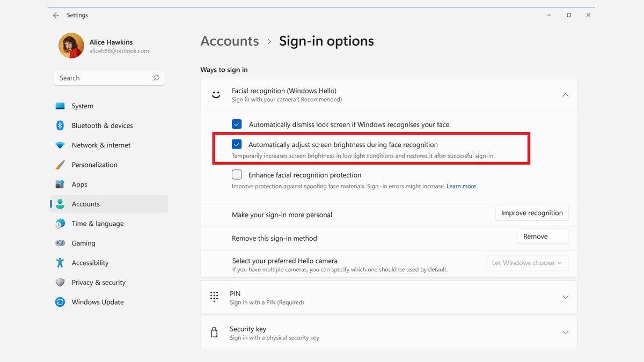Go to Privacy & security label
Screen dimensions: 644x362
[99, 282]
